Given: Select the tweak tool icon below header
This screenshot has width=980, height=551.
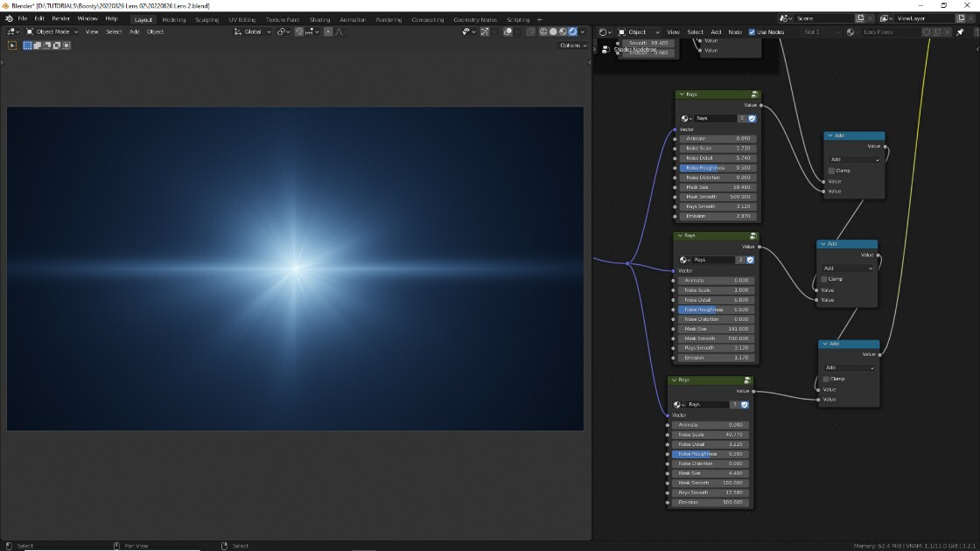Looking at the screenshot, I should click(x=12, y=45).
